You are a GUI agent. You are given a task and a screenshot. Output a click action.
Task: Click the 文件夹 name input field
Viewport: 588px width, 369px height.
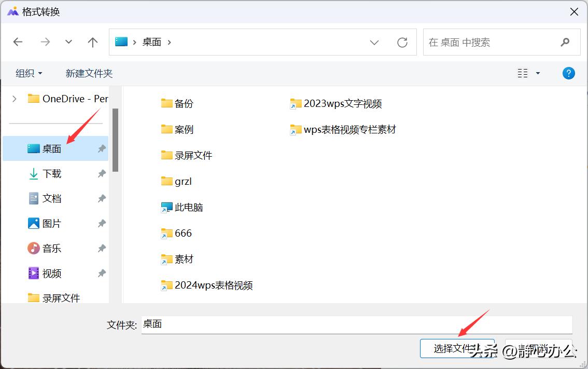pyautogui.click(x=357, y=324)
